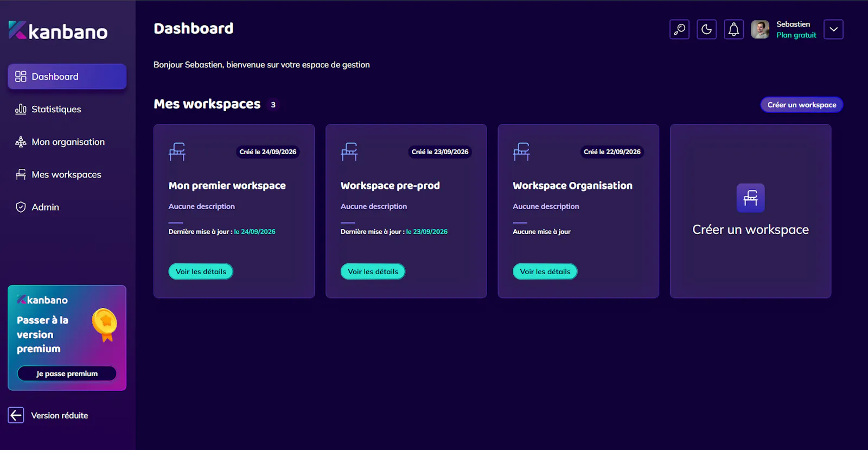Collapse sidebar with Version réduite arrow
The image size is (868, 450).
point(16,415)
